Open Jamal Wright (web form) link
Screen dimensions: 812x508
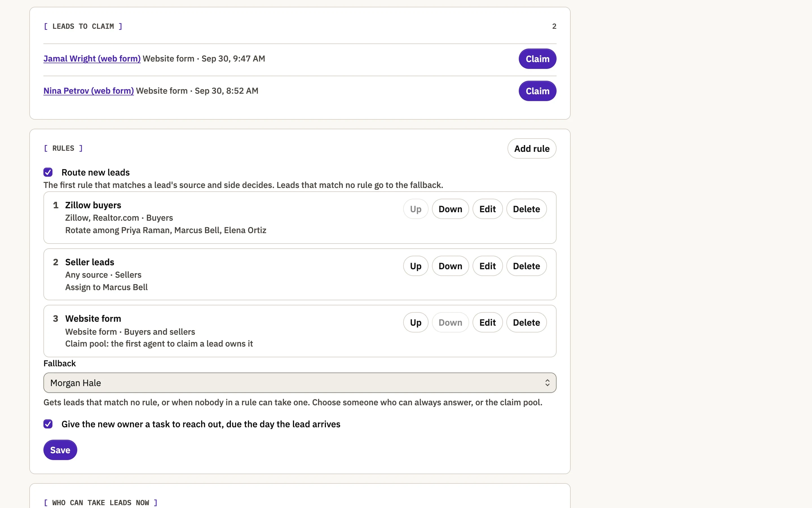(92, 58)
